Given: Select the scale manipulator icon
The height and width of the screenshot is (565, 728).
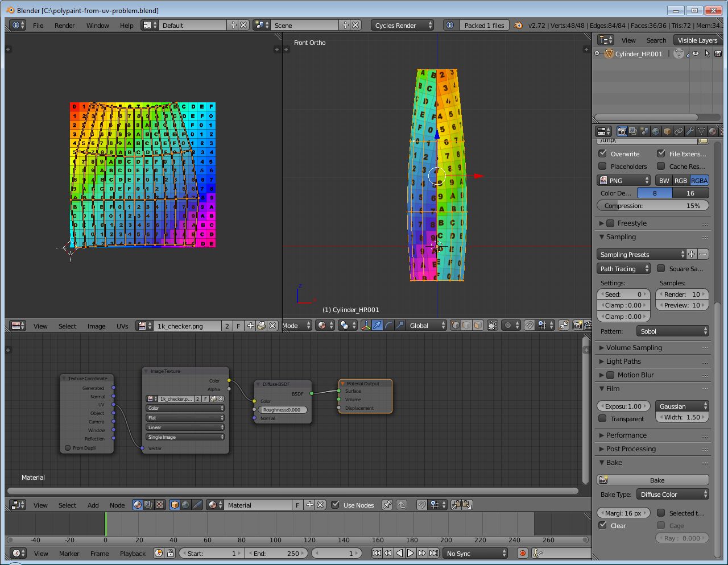Looking at the screenshot, I should tap(400, 325).
